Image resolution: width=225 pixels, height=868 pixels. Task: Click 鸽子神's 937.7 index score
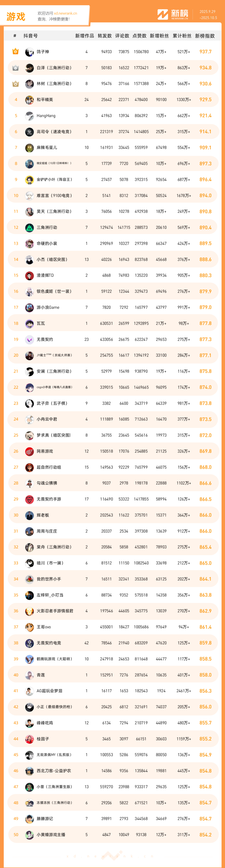tap(205, 52)
